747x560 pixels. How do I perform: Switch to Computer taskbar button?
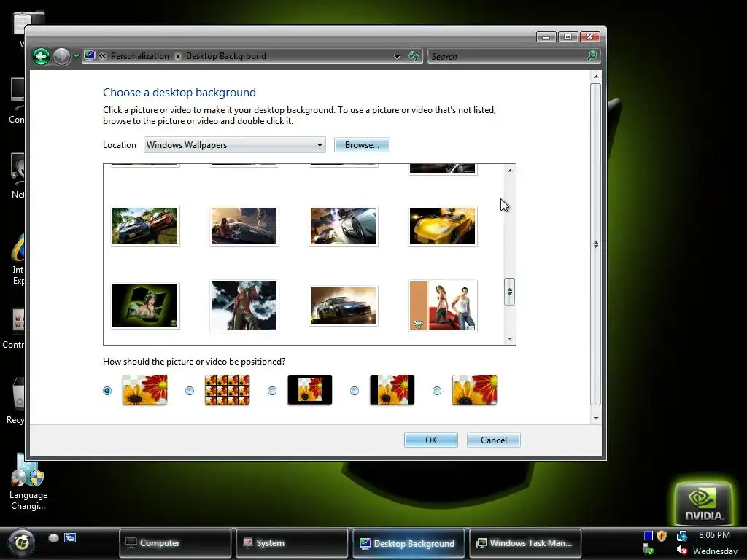(175, 542)
